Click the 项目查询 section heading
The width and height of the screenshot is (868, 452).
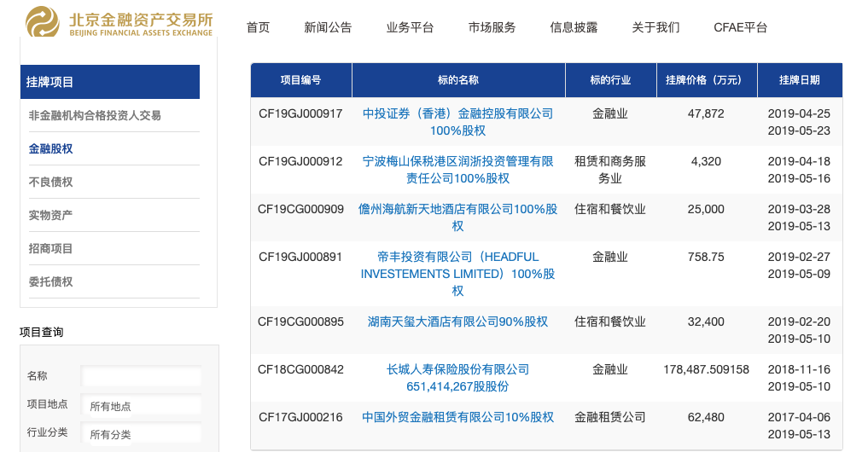(42, 332)
